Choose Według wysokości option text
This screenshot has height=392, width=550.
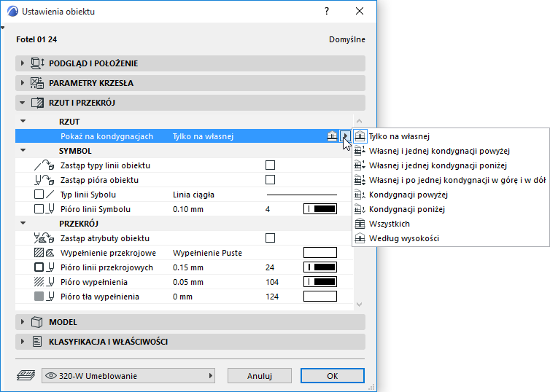(x=403, y=238)
